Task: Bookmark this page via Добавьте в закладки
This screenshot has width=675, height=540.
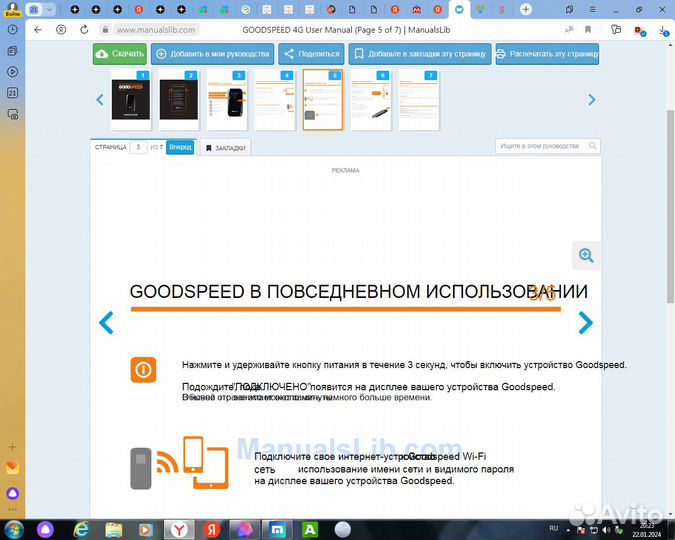Action: click(x=420, y=54)
